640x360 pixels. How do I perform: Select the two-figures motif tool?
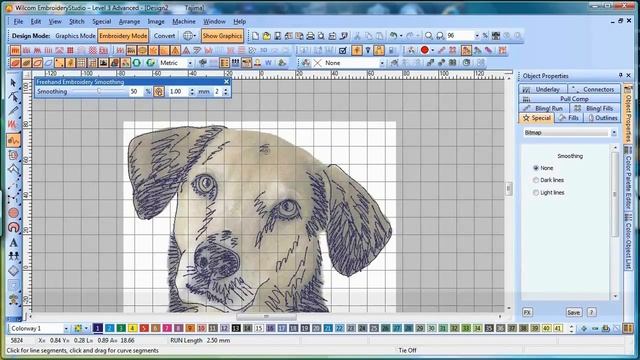[x=13, y=256]
